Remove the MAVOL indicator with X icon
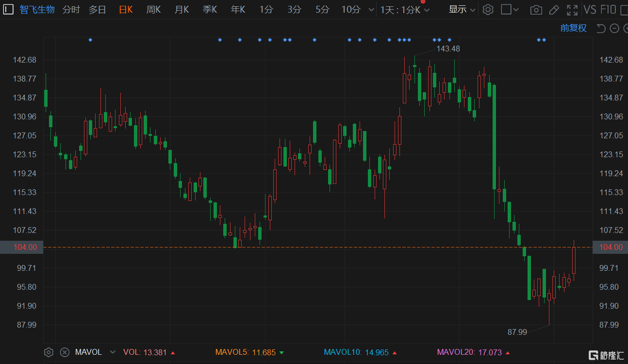The image size is (628, 364). click(x=64, y=352)
